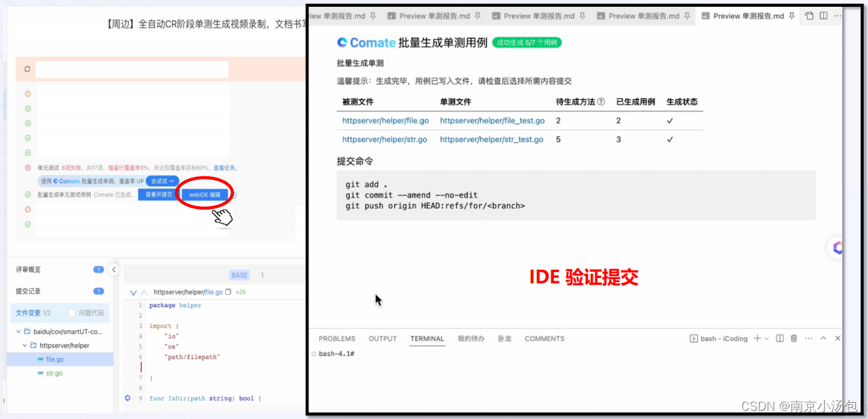Click the green check icon beside 批量生成单元测试用例
Viewport: 868px width, 419px height.
(x=28, y=195)
